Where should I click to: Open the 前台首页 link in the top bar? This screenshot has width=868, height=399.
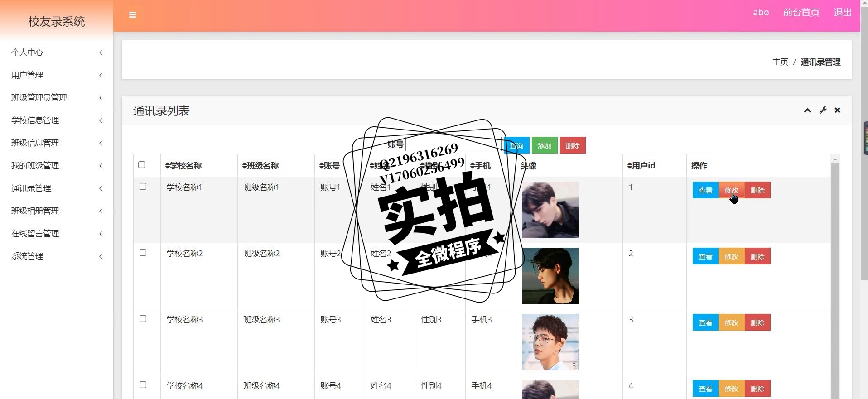801,13
